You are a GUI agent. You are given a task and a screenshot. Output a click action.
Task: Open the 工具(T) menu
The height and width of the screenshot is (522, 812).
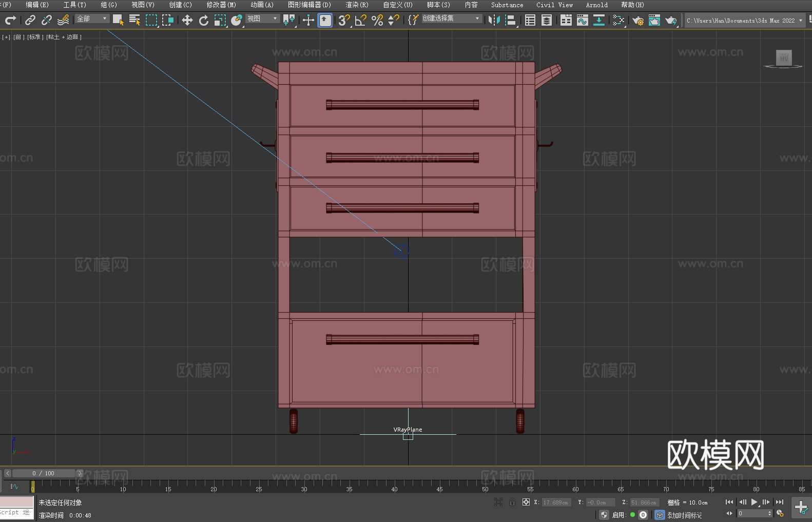point(74,5)
